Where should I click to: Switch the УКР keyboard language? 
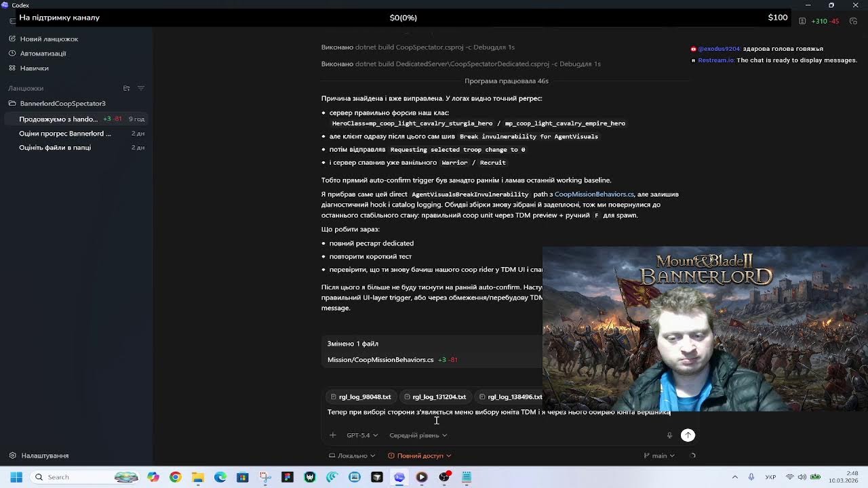(771, 477)
